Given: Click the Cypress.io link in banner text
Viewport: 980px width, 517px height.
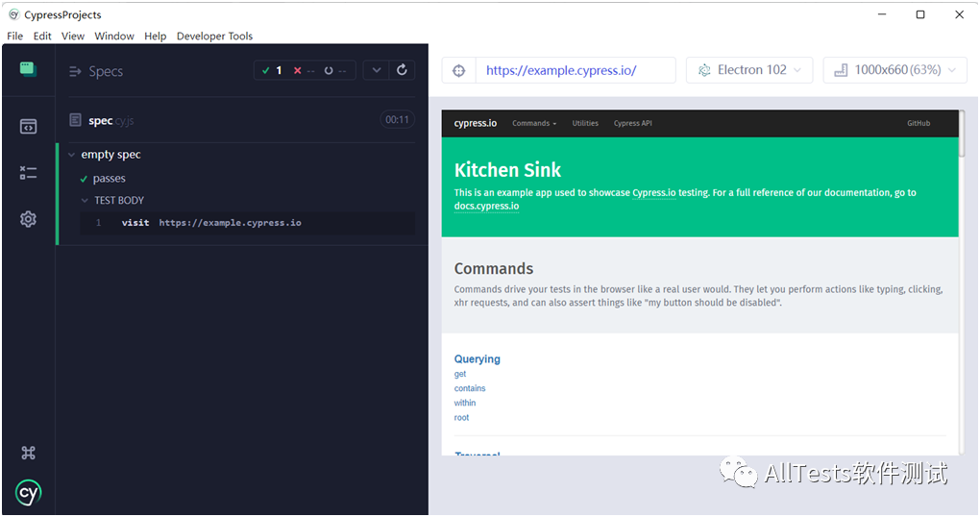Looking at the screenshot, I should pos(653,192).
